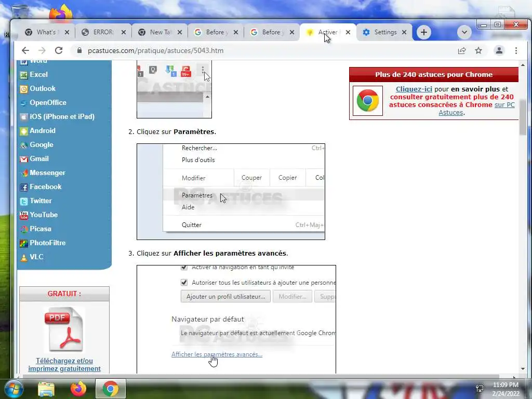Switch to the What's New tab
532x399 pixels.
click(47, 32)
